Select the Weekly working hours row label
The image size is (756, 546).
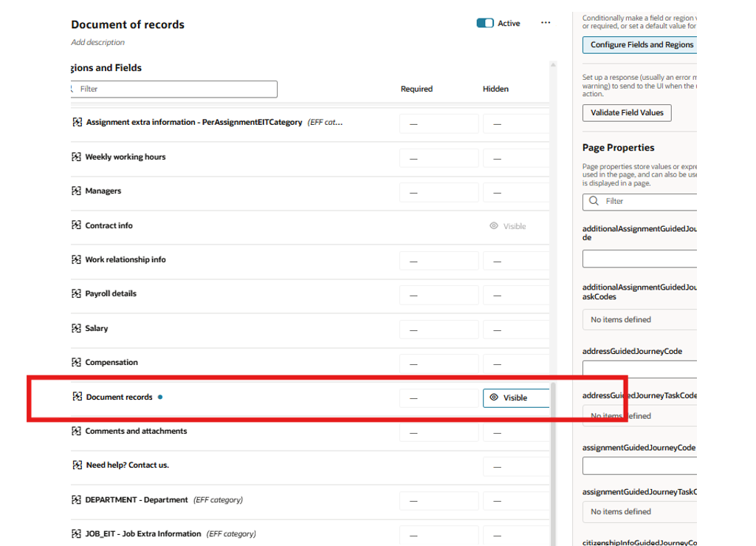pos(126,157)
